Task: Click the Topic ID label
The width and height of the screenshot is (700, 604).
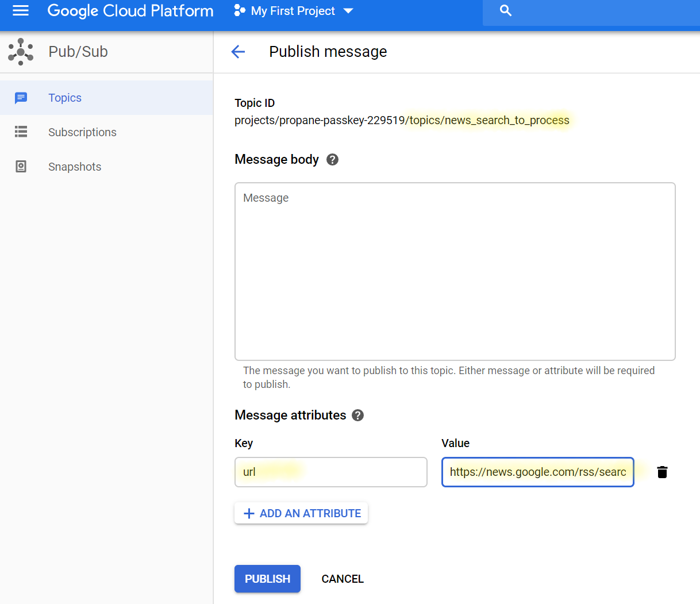Action: (255, 103)
